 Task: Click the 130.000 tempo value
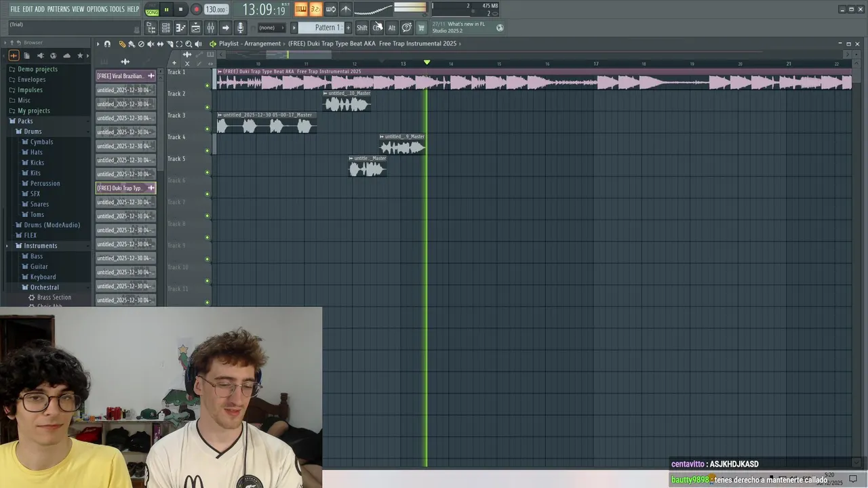[x=216, y=9]
